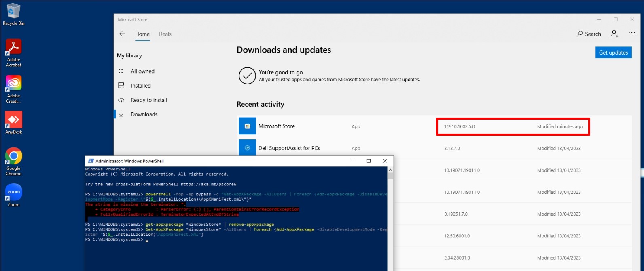644x271 pixels.
Task: Click the 2.34.28001.0 version entry
Action: (x=457, y=258)
